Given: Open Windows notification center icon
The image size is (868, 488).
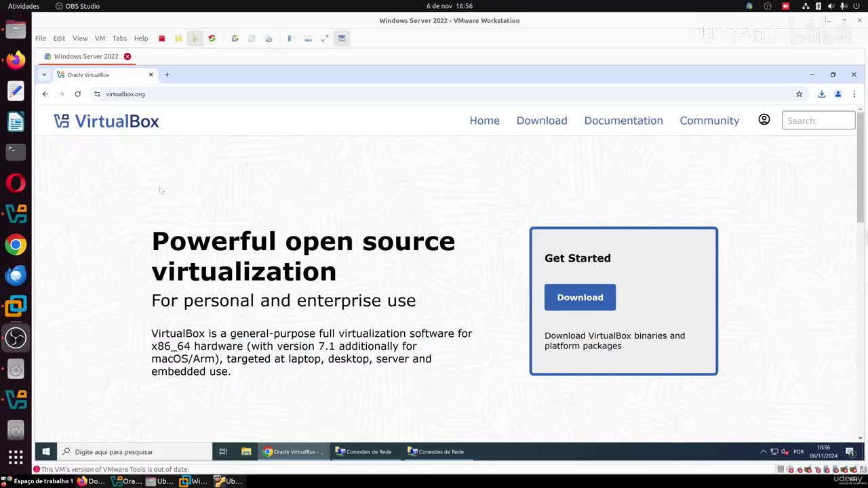Looking at the screenshot, I should coord(850,451).
